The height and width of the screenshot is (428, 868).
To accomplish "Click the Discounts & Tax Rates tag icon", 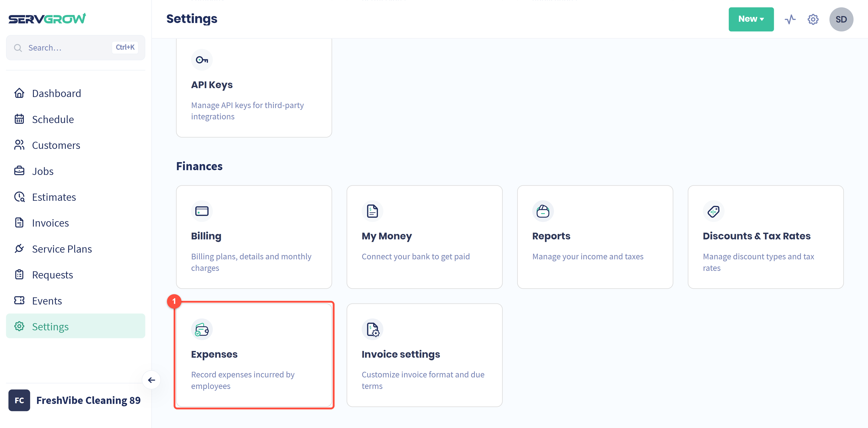I will pyautogui.click(x=713, y=211).
